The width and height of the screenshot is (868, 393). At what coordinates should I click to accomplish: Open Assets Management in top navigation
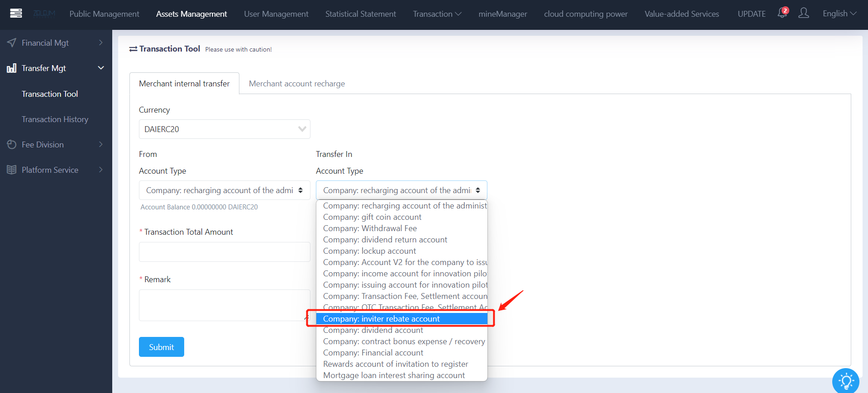[x=191, y=14]
